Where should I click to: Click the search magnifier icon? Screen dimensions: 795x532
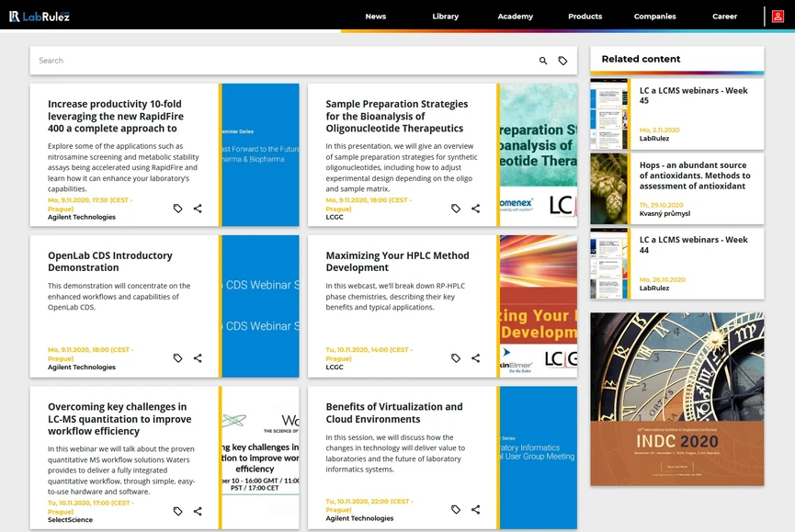tap(543, 60)
